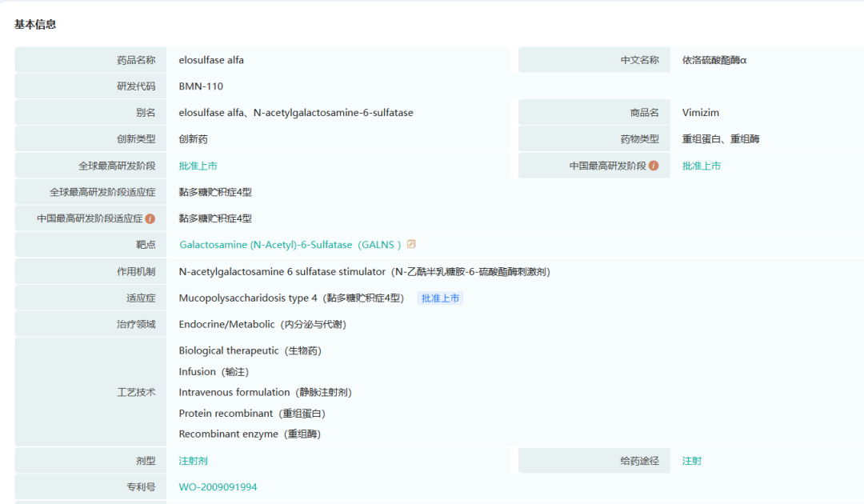Open the Galactosamine (N-Acetyl)-6-Sulfatase target link
Image resolution: width=864 pixels, height=504 pixels.
click(x=290, y=245)
